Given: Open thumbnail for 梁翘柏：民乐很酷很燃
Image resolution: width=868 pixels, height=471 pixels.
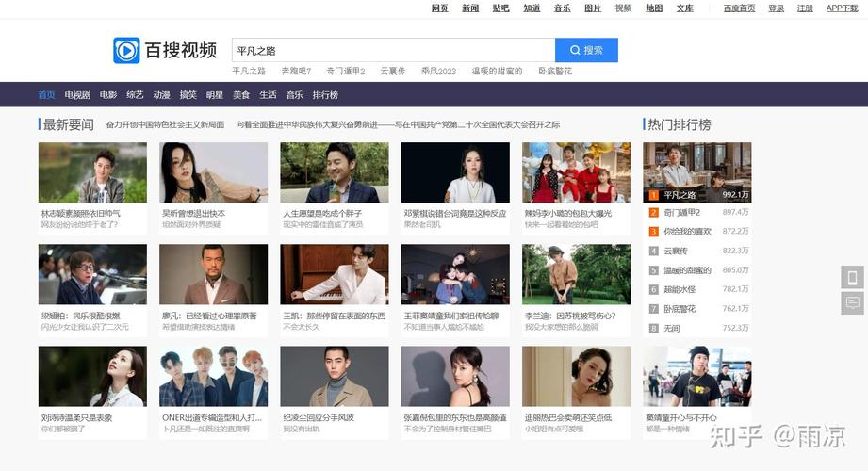Looking at the screenshot, I should (92, 274).
